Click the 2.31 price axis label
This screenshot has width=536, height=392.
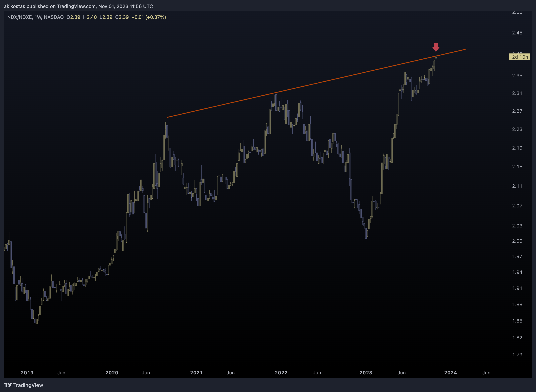point(517,93)
